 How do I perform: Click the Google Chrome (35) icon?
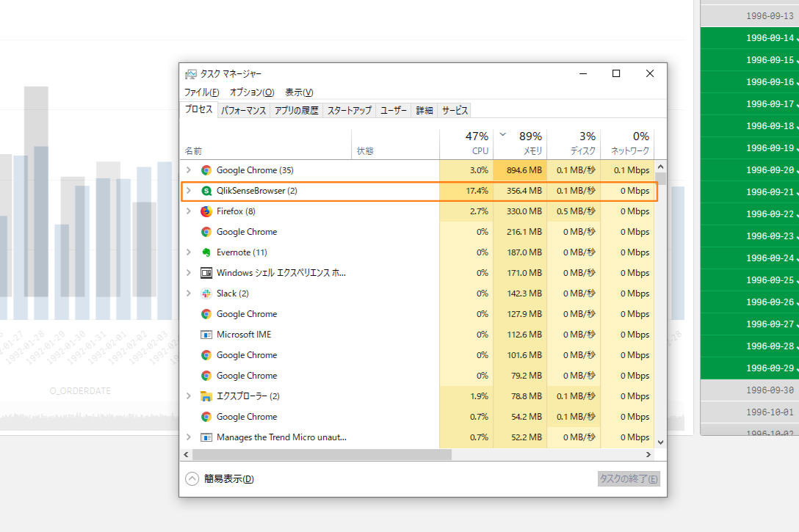(x=206, y=170)
